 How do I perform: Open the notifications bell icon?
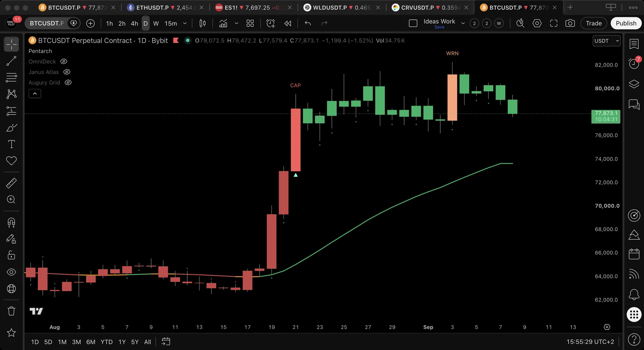(x=634, y=294)
